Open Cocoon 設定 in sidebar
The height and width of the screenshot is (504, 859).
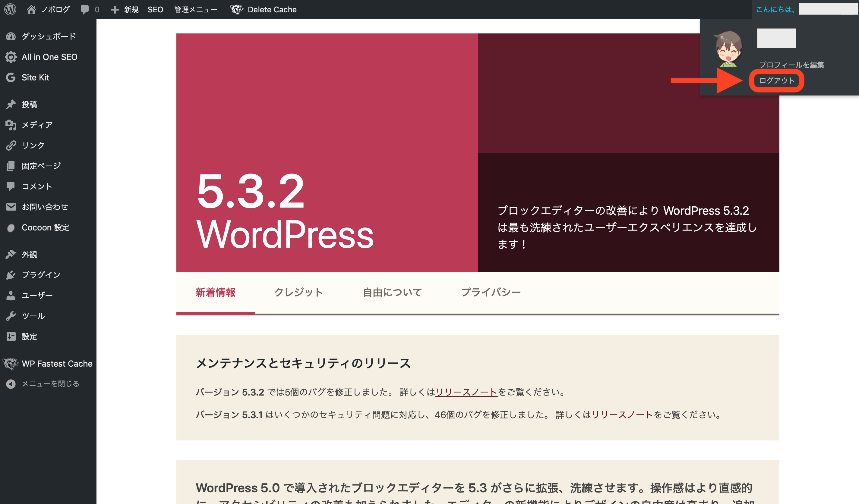click(46, 227)
